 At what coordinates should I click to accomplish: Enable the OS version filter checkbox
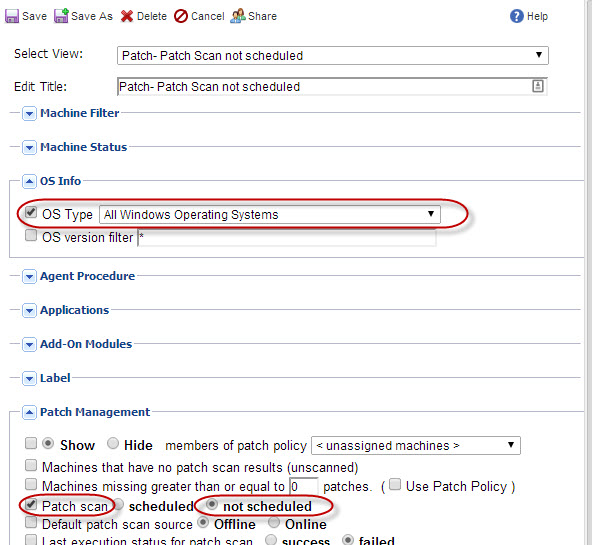click(31, 236)
